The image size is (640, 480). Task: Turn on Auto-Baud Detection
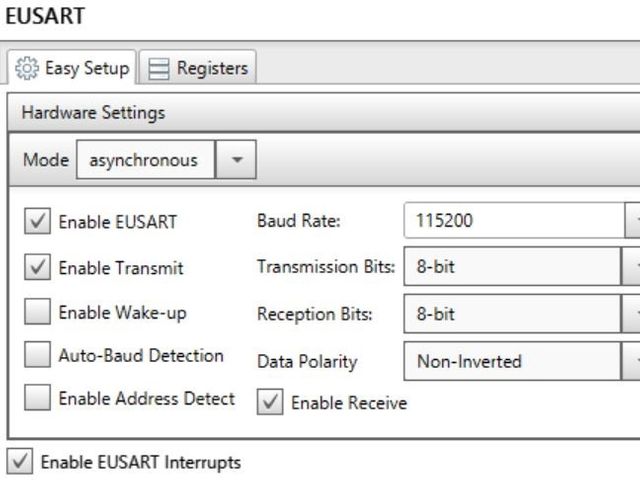click(37, 355)
